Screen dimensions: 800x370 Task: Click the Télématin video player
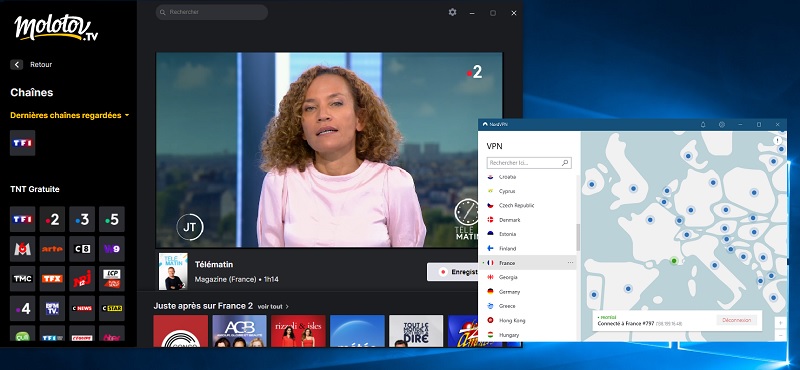[x=329, y=150]
